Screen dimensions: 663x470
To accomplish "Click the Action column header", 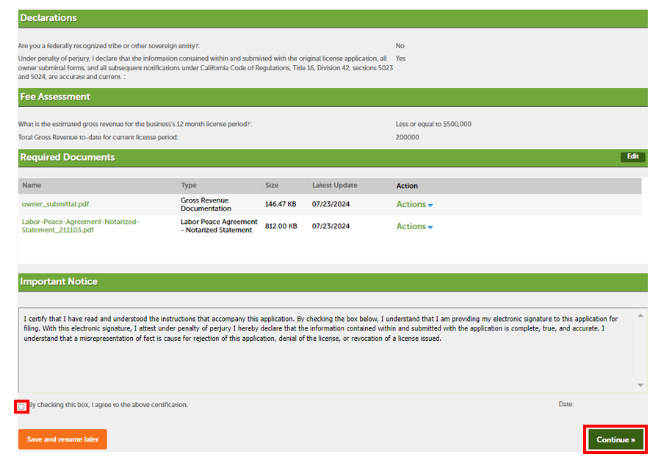I will (407, 185).
